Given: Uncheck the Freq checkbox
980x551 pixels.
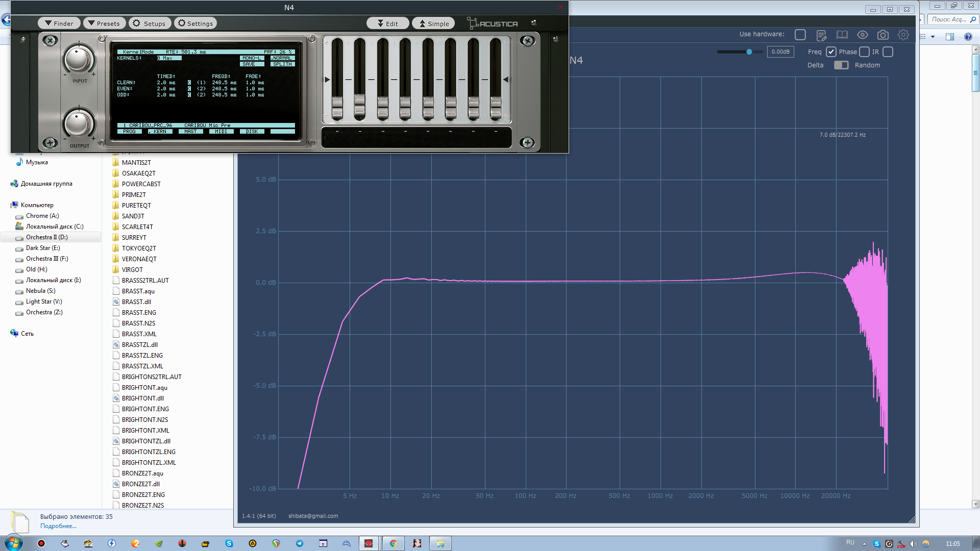Looking at the screenshot, I should pyautogui.click(x=831, y=52).
